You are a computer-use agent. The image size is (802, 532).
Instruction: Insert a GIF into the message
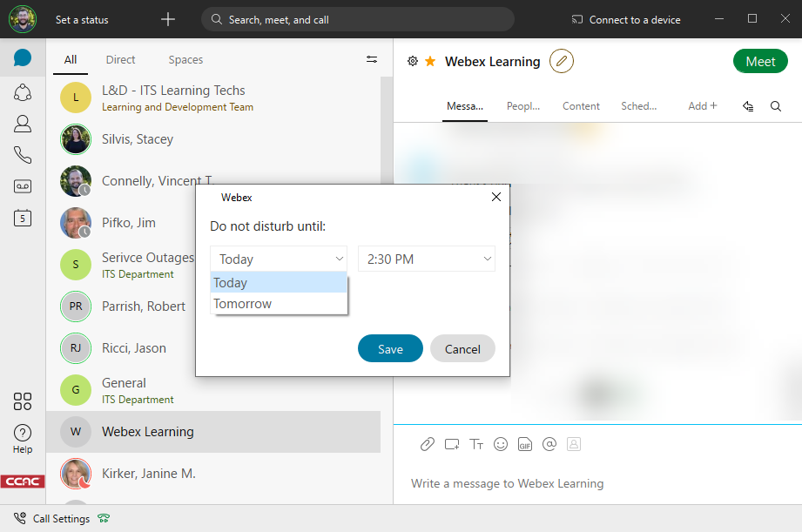[524, 444]
